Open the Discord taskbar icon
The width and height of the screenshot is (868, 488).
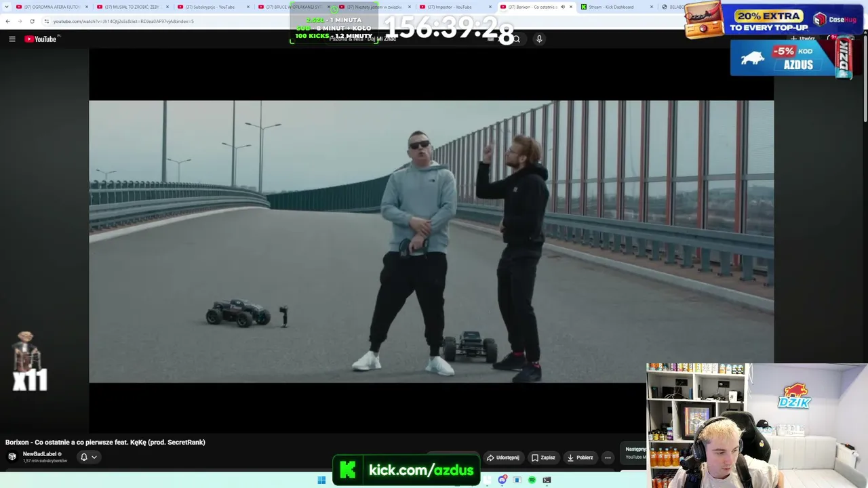click(502, 480)
